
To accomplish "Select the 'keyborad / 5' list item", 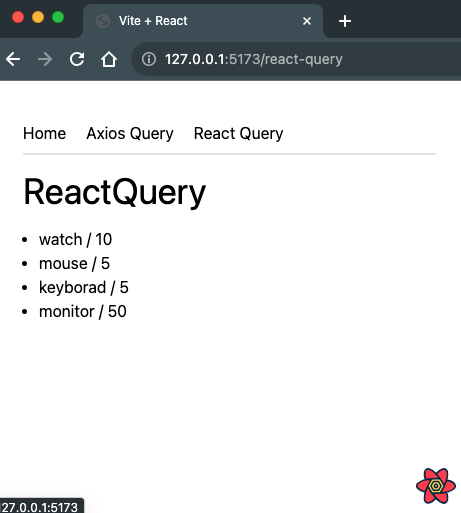I will [x=84, y=287].
